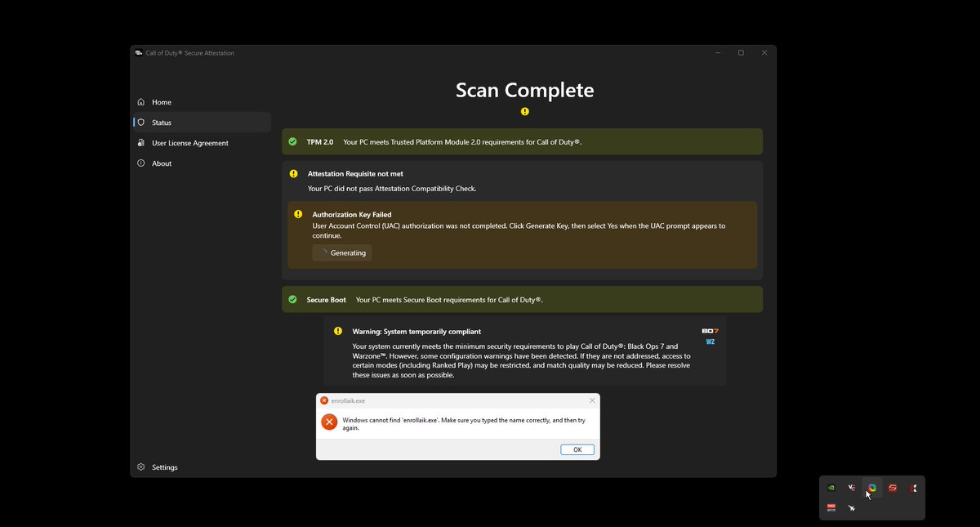Open Settings at the sidebar bottom
This screenshot has height=527, width=980.
[202, 467]
